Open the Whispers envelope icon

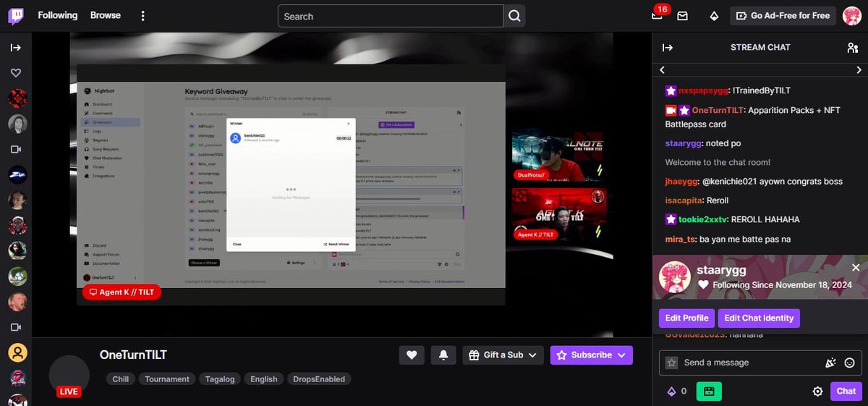(x=683, y=16)
